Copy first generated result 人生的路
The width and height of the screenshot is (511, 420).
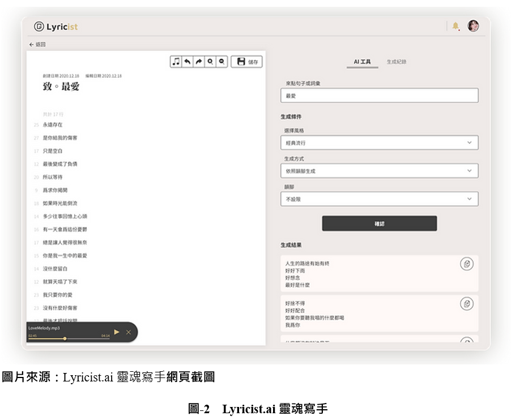[467, 264]
